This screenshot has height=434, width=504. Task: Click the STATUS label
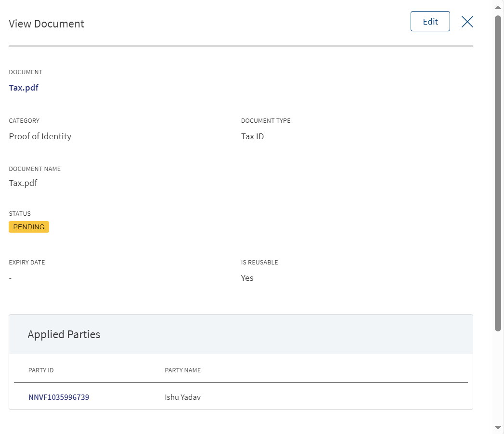[20, 213]
